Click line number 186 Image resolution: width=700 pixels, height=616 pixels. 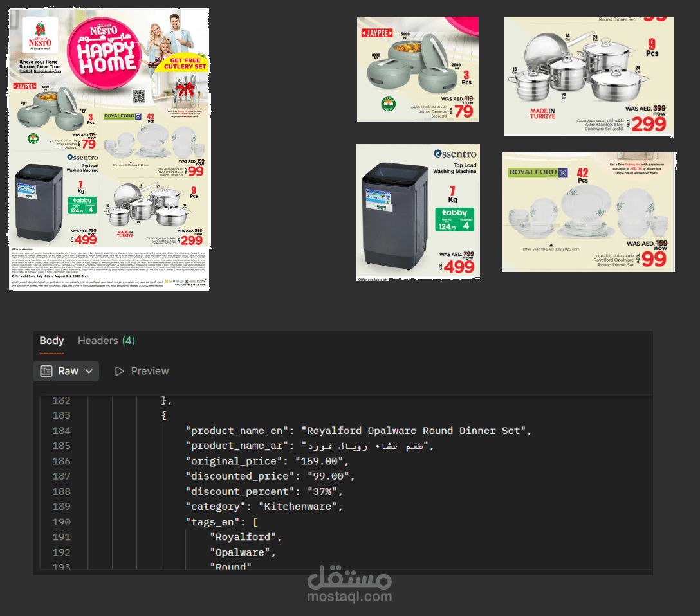(x=62, y=461)
